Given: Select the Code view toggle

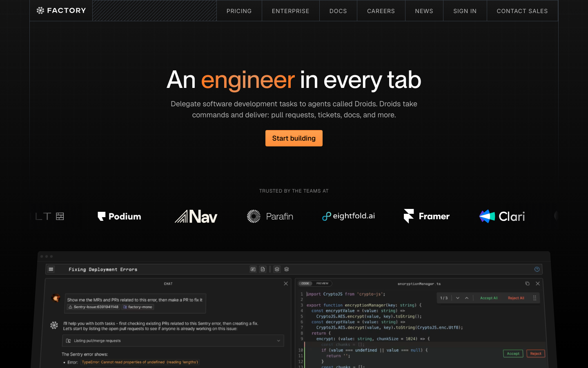Looking at the screenshot, I should coord(305,283).
